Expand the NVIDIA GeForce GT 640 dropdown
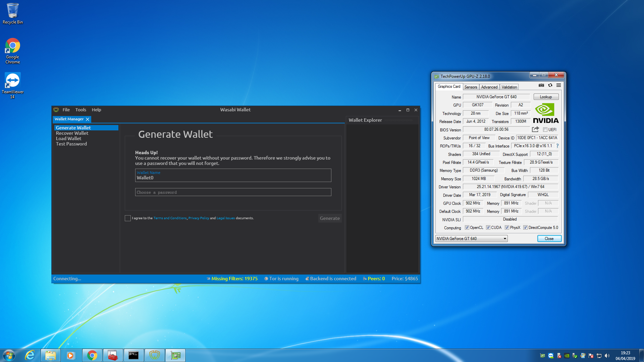 [504, 239]
